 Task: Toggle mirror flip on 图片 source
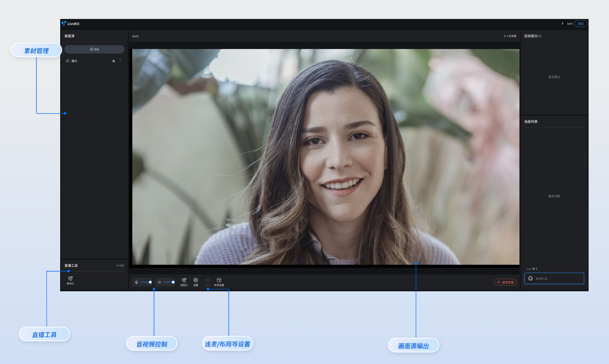pos(113,61)
